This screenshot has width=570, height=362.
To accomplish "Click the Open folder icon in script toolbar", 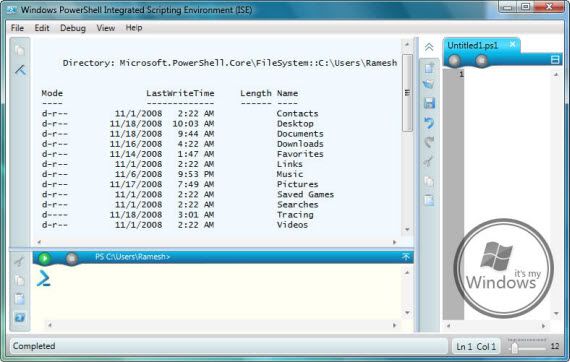I will [x=429, y=85].
